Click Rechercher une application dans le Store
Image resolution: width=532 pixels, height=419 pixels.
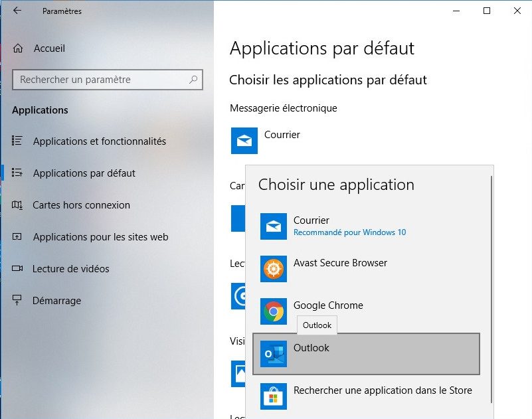click(x=367, y=396)
